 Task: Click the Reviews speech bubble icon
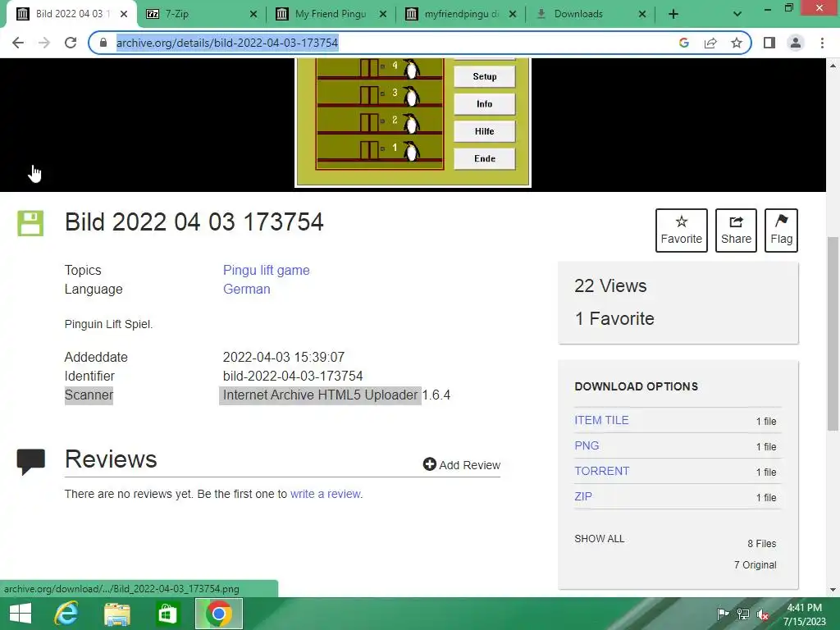tap(30, 461)
